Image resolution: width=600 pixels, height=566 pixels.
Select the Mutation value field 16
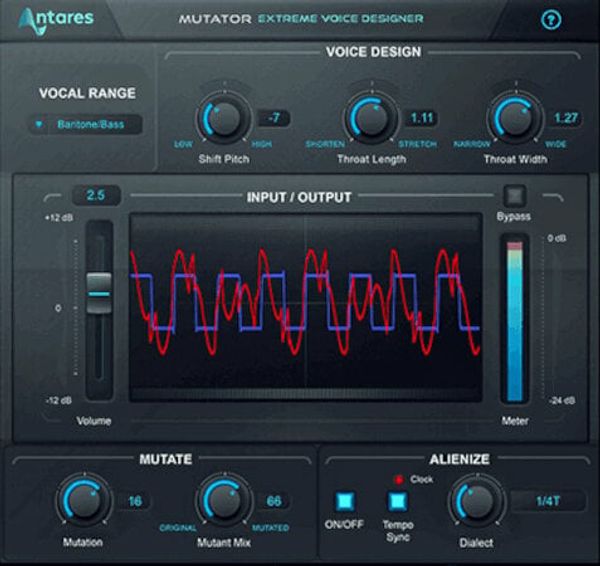click(x=135, y=501)
